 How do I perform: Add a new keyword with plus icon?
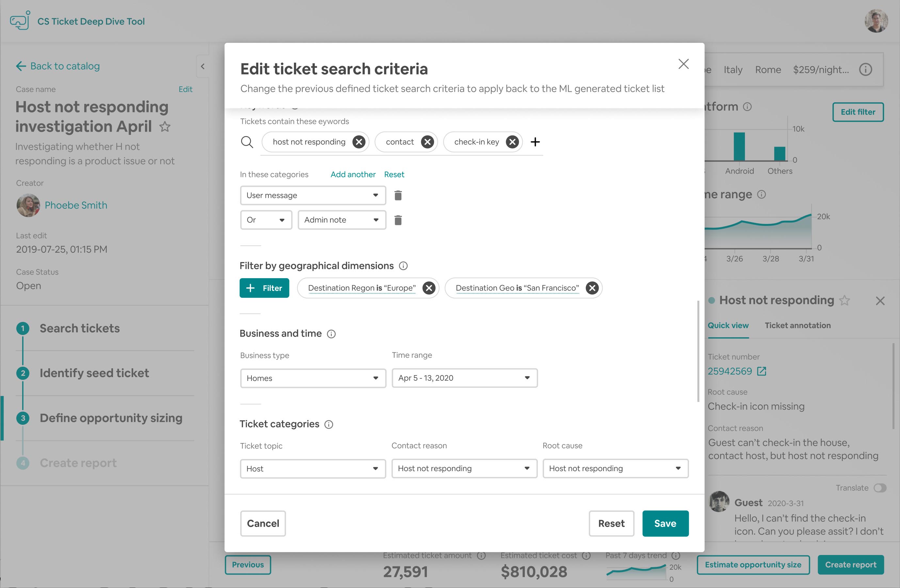(535, 142)
